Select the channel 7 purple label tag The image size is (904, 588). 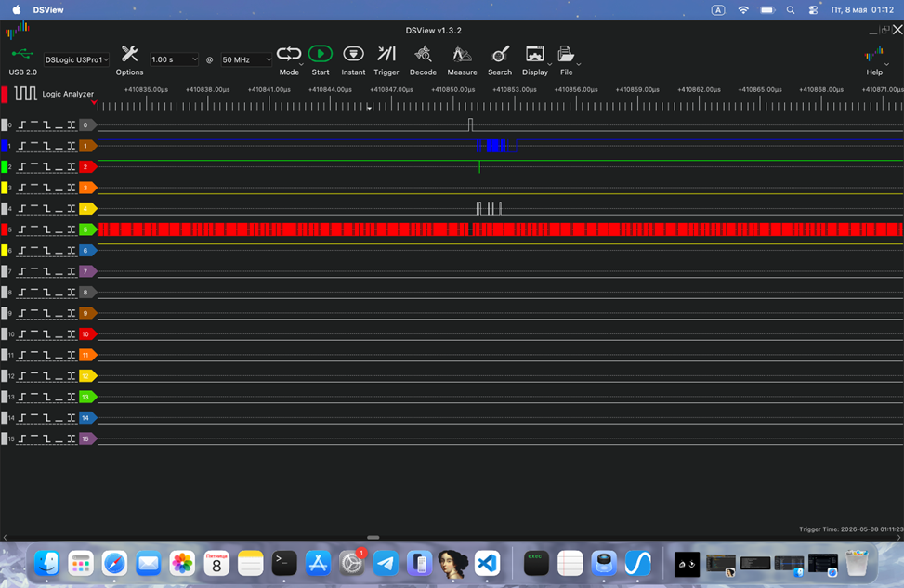pyautogui.click(x=87, y=271)
